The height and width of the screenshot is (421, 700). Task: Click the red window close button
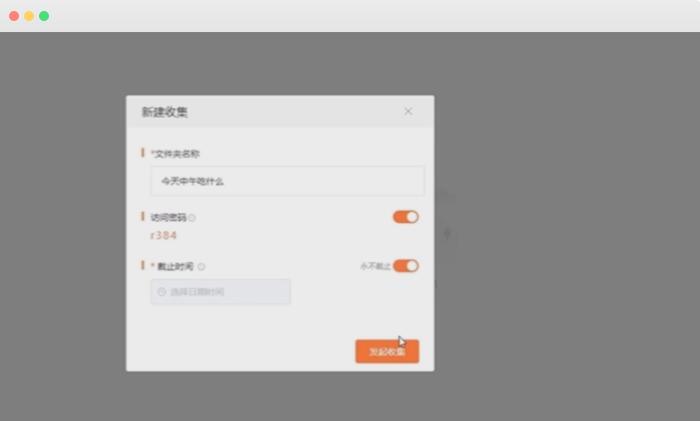coord(14,16)
